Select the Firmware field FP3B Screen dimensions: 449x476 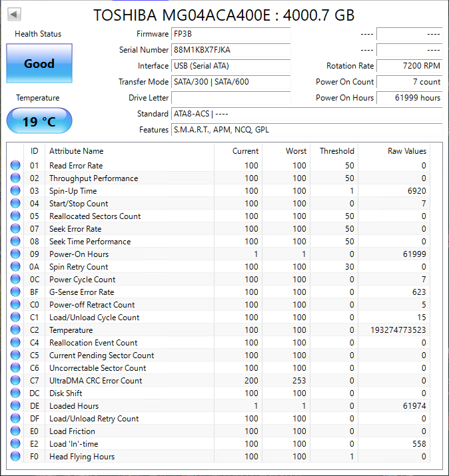coord(231,34)
